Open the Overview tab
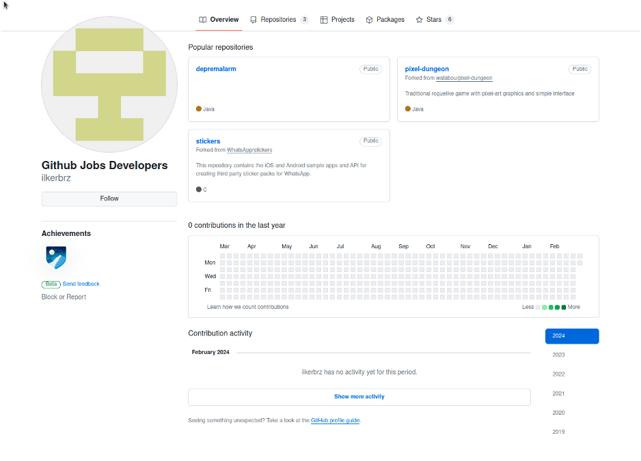The width and height of the screenshot is (641, 461). click(219, 20)
